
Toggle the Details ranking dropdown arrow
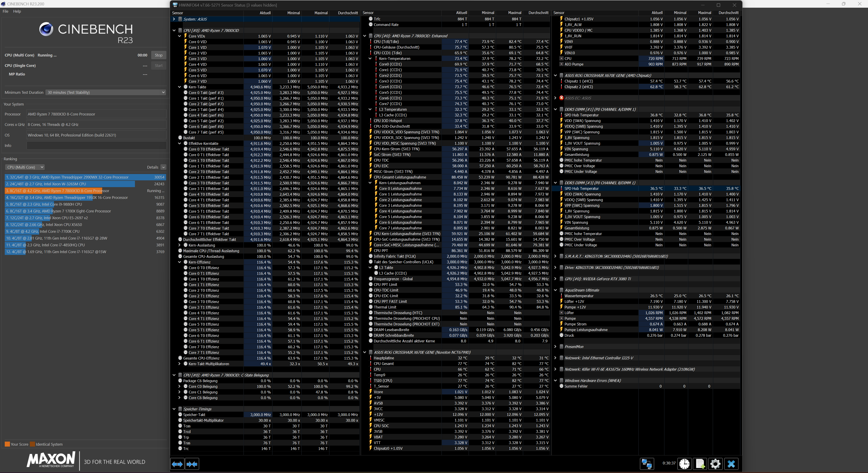pyautogui.click(x=163, y=167)
